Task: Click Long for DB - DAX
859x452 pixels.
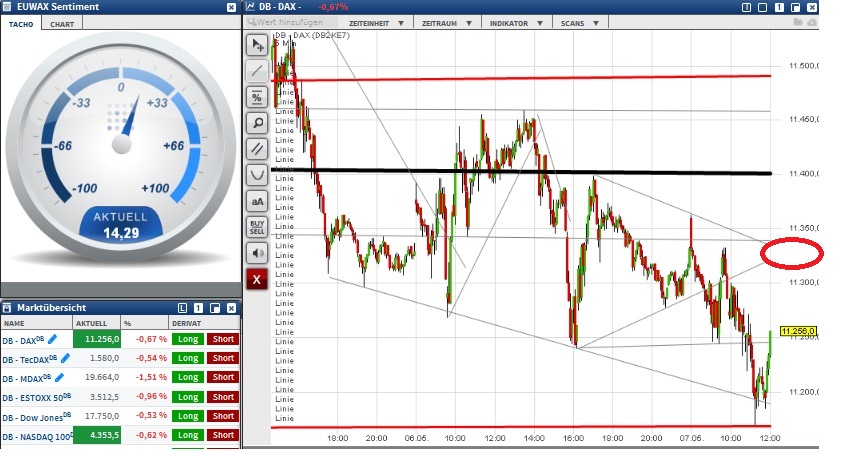Action: pos(188,339)
